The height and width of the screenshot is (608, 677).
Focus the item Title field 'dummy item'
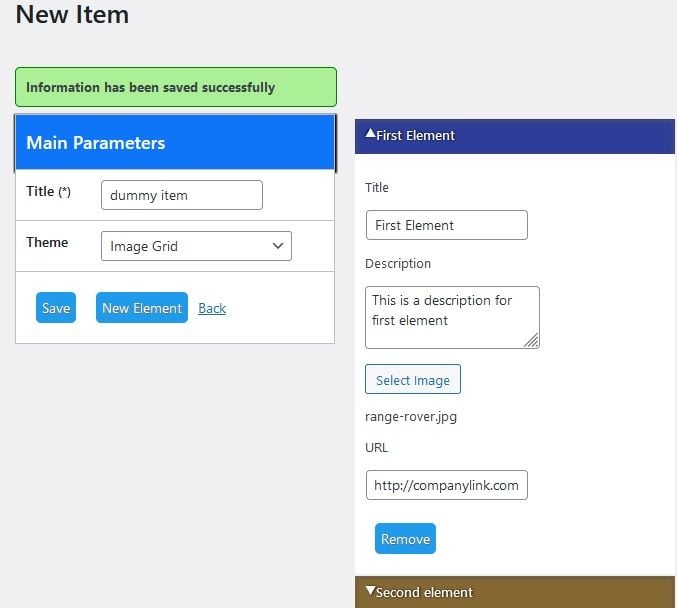(x=182, y=195)
